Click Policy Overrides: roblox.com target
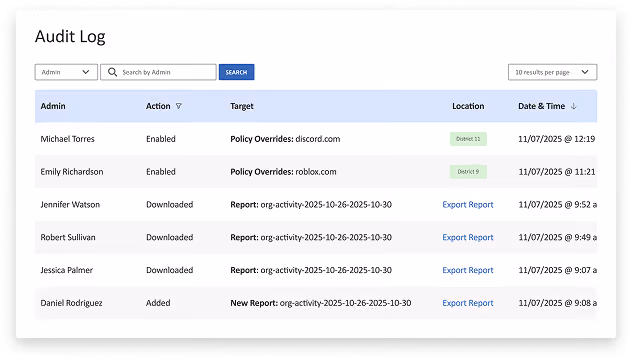The image size is (632, 360). 283,172
